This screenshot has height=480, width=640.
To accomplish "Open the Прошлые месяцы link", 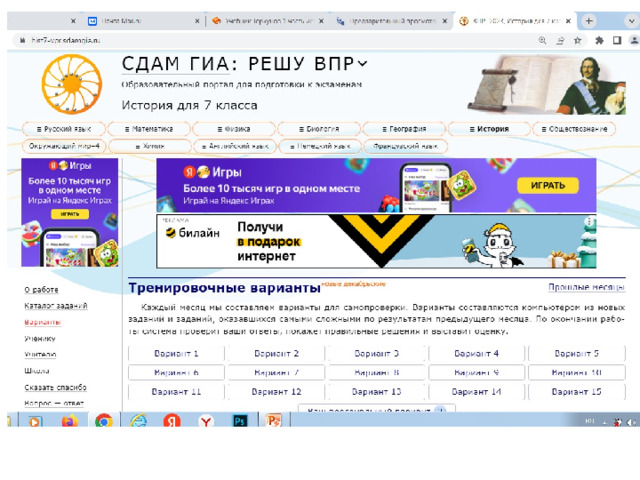I will (586, 287).
